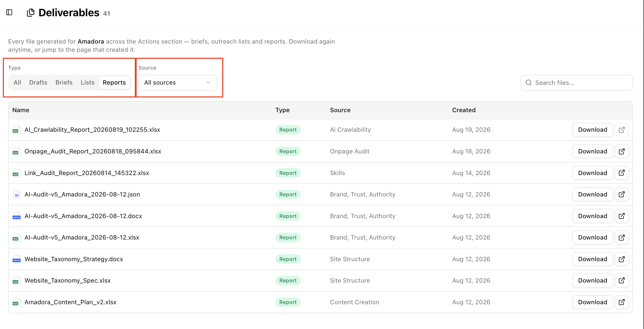Click the Deliverables copy icon in header

(x=31, y=13)
